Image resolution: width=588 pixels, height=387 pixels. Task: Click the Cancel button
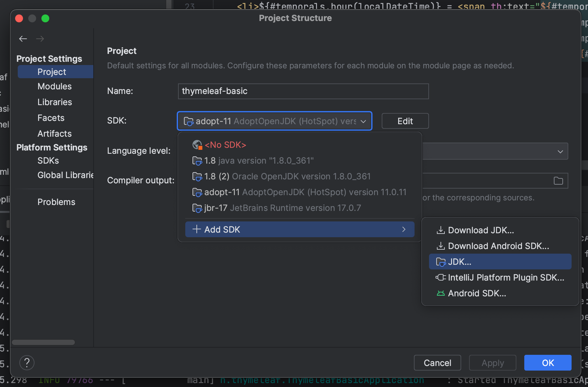click(437, 363)
